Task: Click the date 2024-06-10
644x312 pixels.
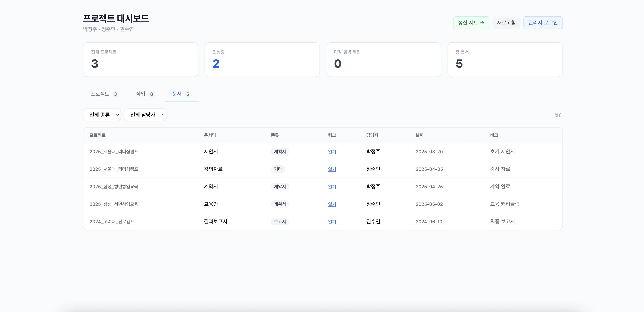Action: tap(429, 222)
